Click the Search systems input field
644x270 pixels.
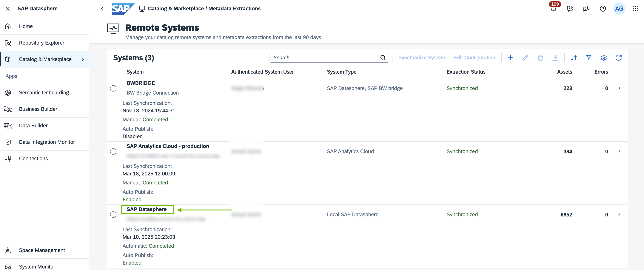point(325,58)
